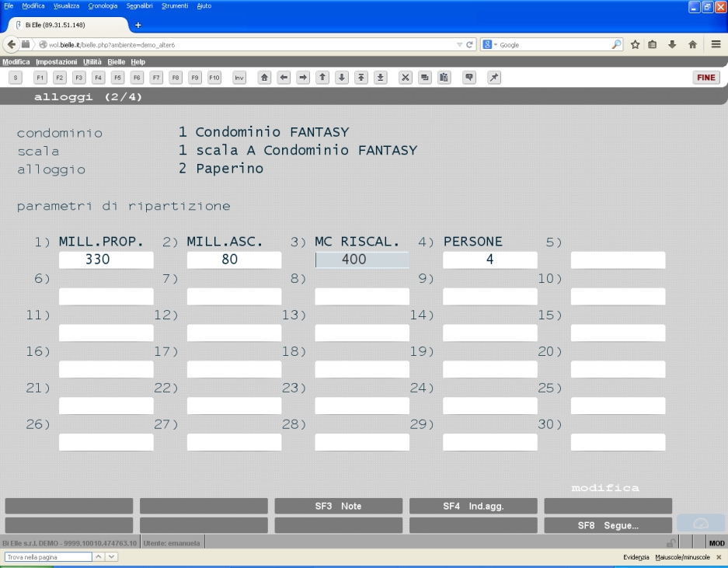Viewport: 728px width, 568px height.
Task: Click the SF4 Ind.agg. button
Action: tap(473, 507)
